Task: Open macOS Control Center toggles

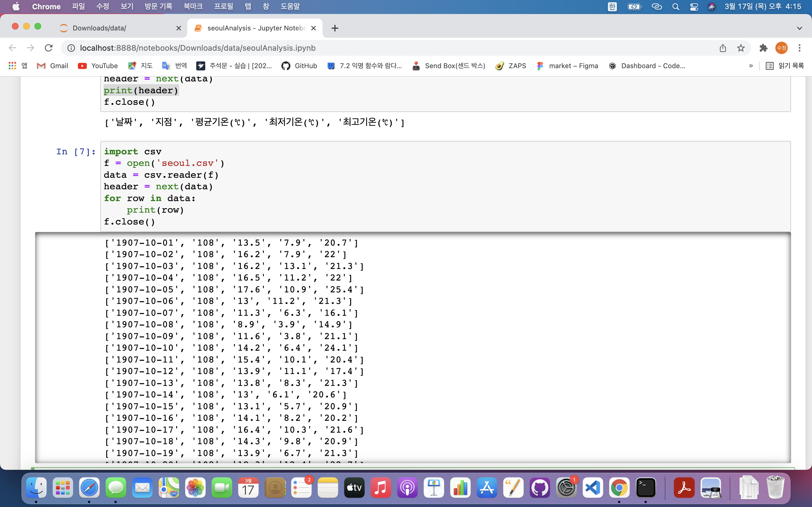Action: pos(694,7)
